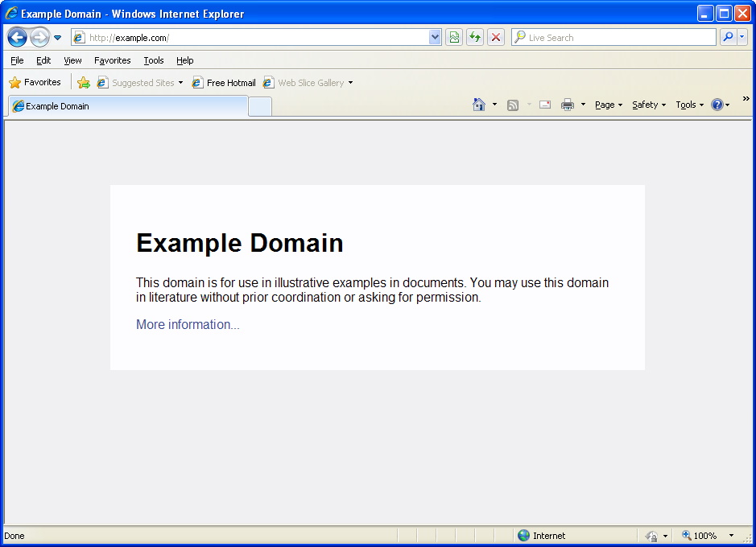Maximize the Internet Explorer window
Viewport: 756px width, 547px height.
point(724,14)
